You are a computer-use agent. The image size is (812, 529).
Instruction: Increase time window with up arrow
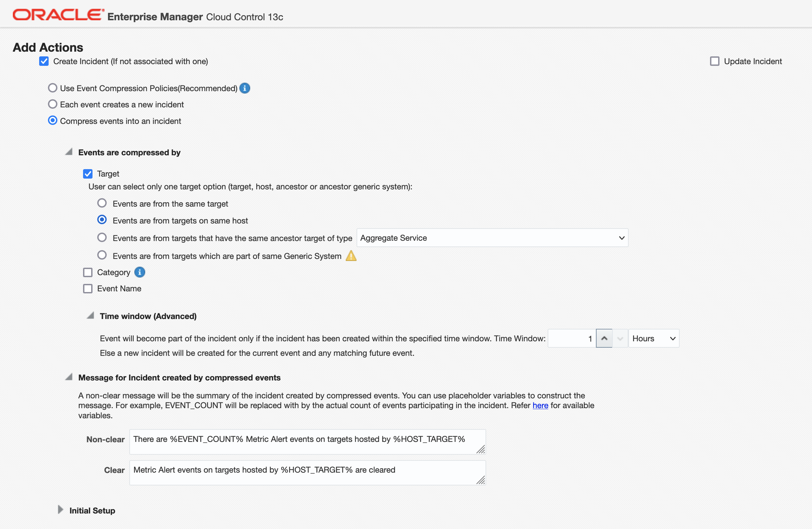(604, 338)
